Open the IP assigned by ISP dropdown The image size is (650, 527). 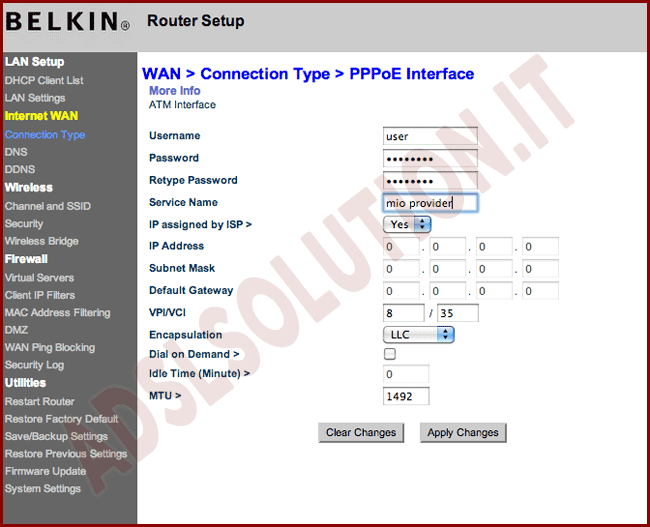[x=407, y=224]
